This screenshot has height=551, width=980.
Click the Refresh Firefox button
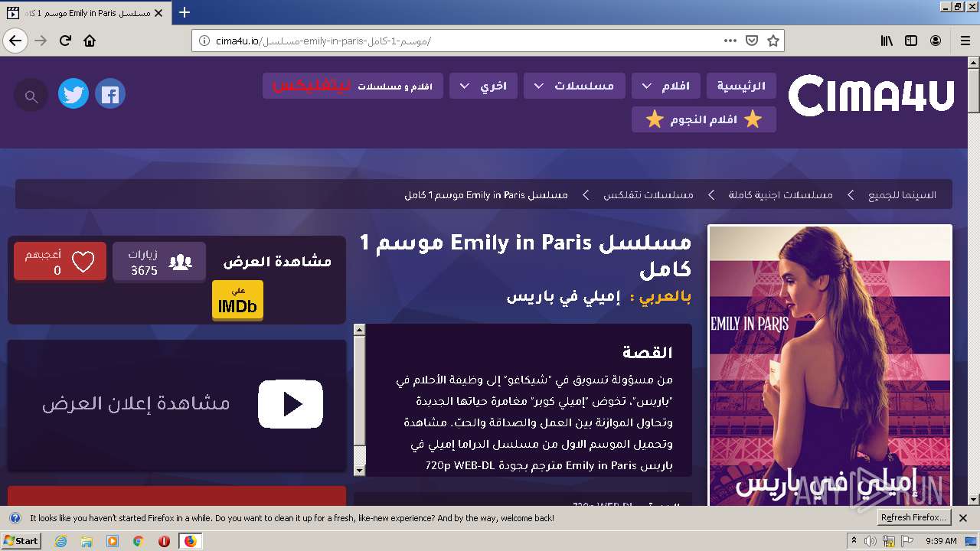pos(913,518)
